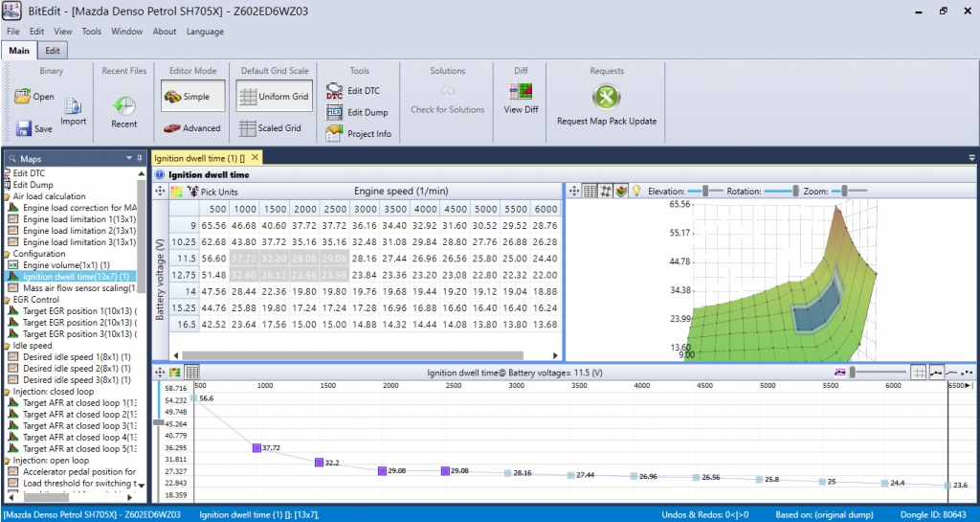Click the table move handle icon
The width and height of the screenshot is (980, 522).
[160, 192]
